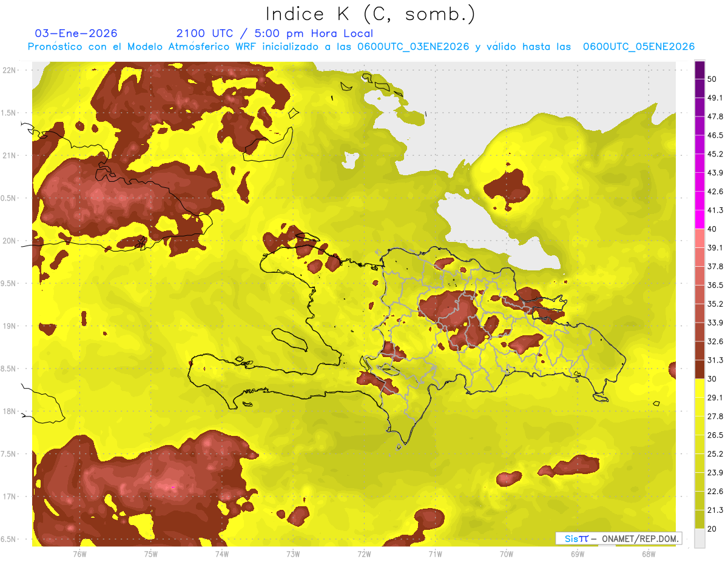Click the "68W" longitude label
This screenshot has height=562, width=728.
click(649, 554)
